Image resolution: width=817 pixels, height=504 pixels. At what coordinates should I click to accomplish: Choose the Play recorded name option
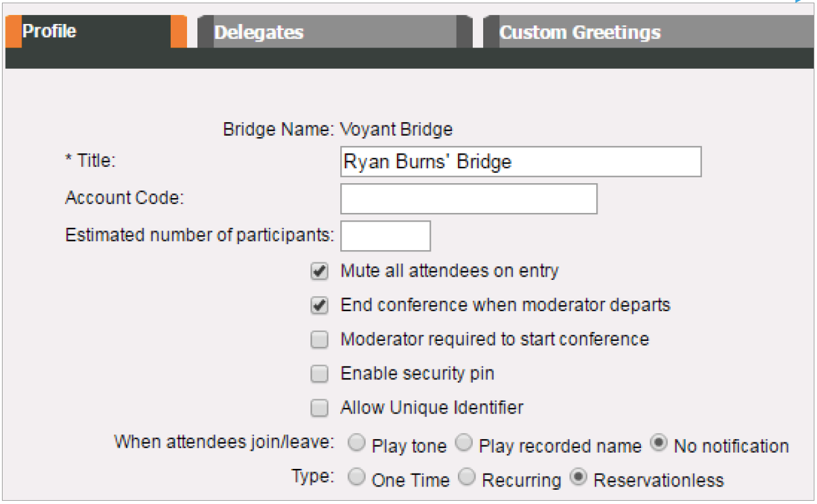(x=464, y=444)
